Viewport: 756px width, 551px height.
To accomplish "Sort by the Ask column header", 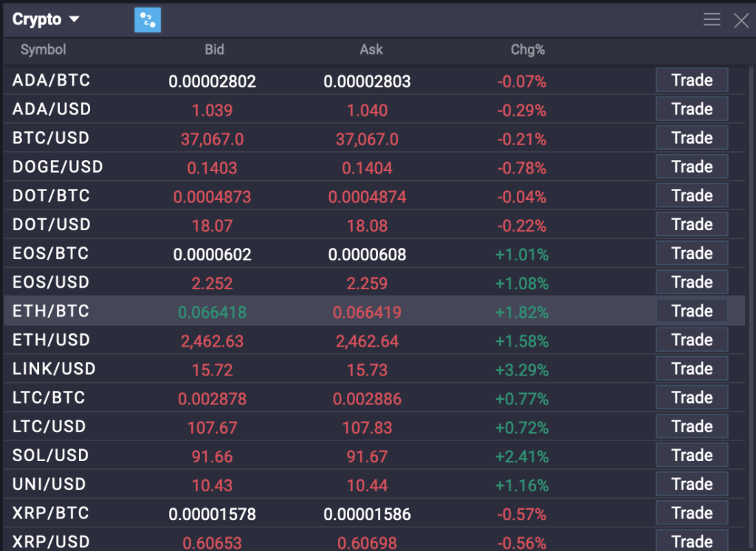I will click(371, 49).
